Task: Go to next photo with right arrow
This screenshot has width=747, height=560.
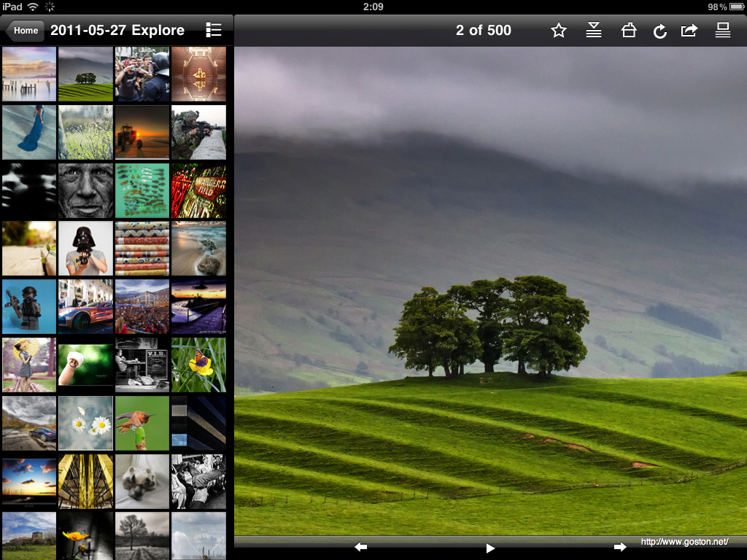Action: tap(620, 547)
